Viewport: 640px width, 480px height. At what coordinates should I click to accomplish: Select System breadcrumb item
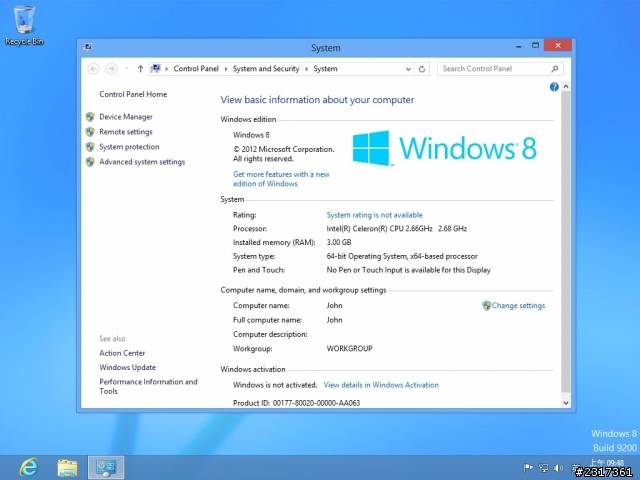point(325,69)
